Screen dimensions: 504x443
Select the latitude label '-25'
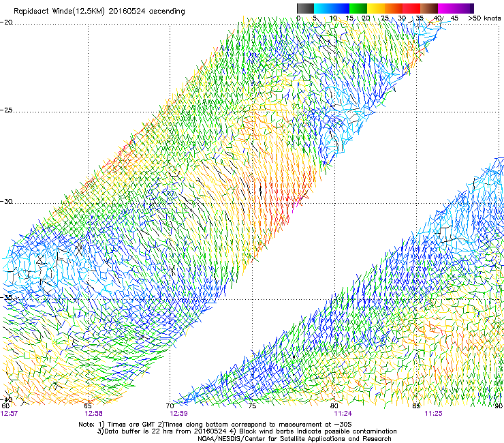pos(6,110)
